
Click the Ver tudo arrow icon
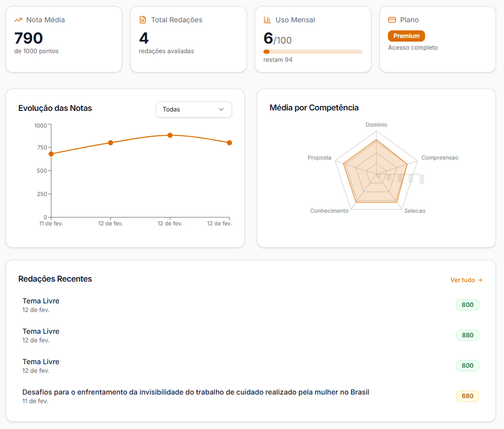coord(479,280)
